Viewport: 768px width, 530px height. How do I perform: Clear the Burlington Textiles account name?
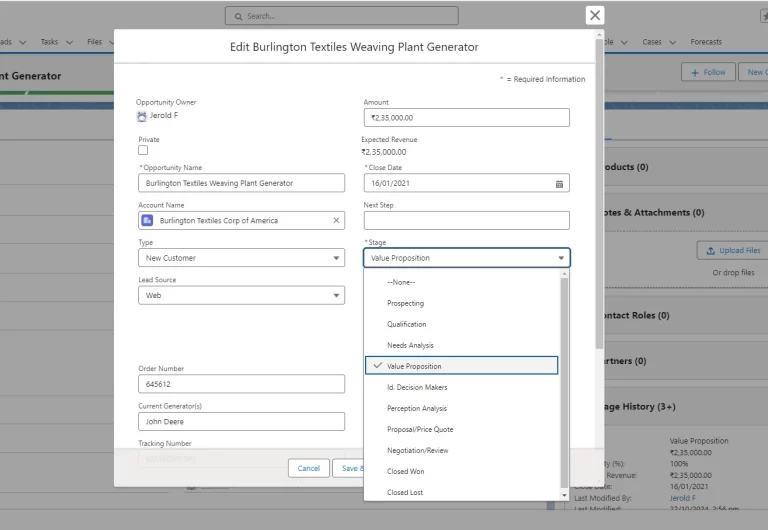coord(336,220)
